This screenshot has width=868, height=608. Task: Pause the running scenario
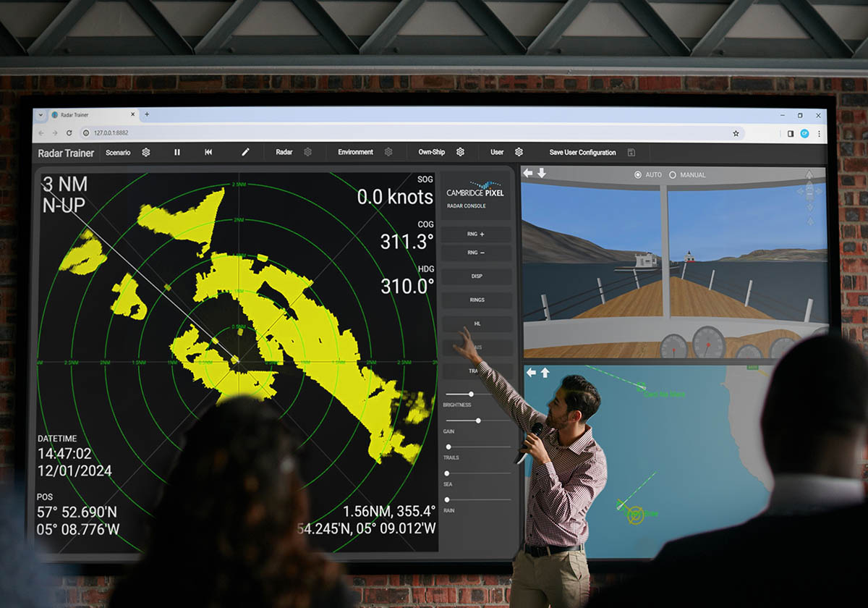click(177, 152)
